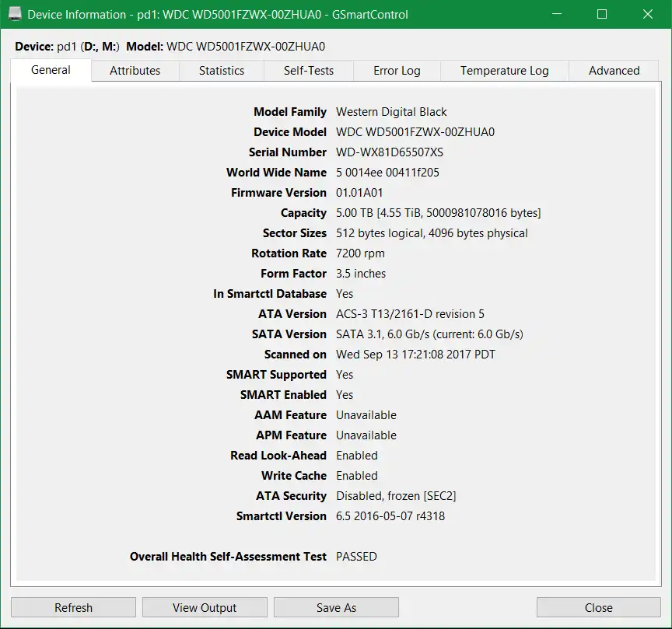Switch to the Attributes tab
Screen dimensions: 672x629
[x=134, y=70]
